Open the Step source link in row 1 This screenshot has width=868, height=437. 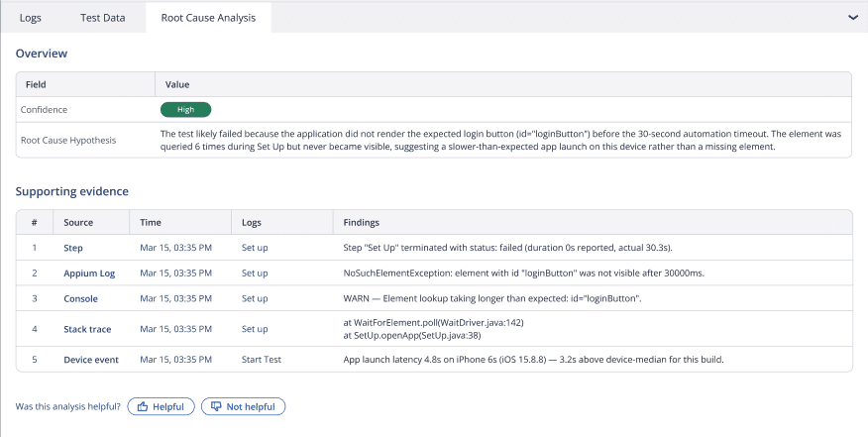point(73,248)
